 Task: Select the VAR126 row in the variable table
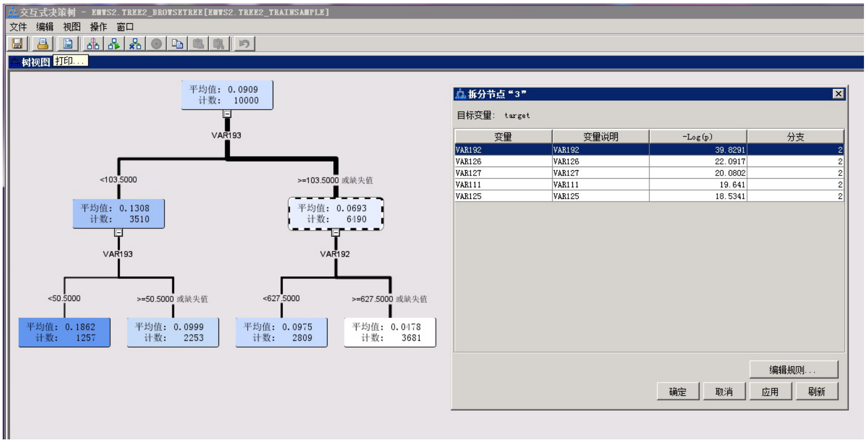pyautogui.click(x=649, y=161)
